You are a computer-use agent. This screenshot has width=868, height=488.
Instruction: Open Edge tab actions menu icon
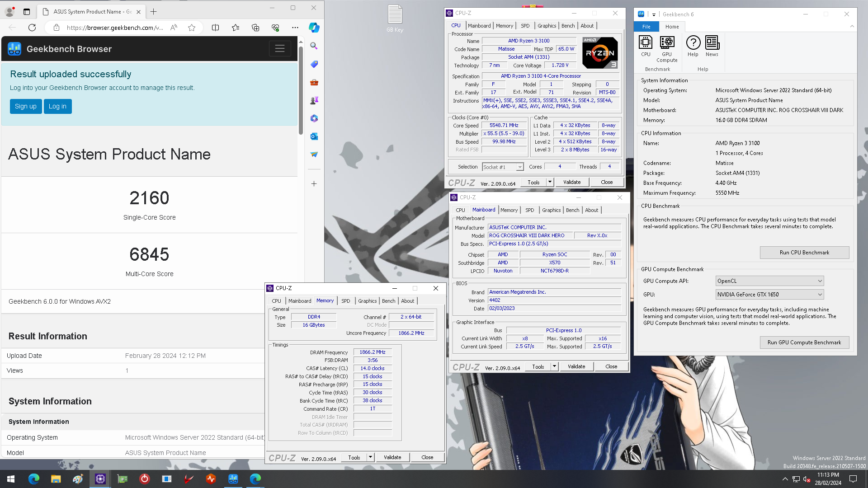27,12
